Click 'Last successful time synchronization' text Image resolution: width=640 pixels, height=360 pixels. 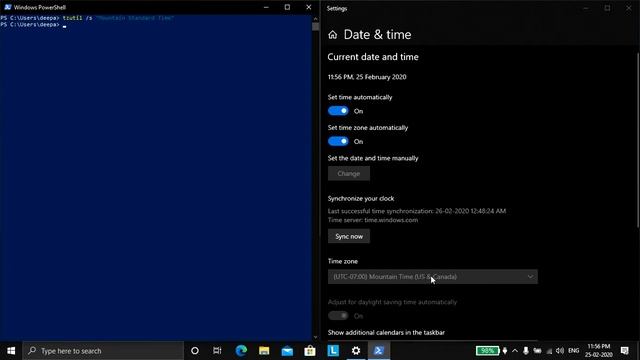[x=417, y=211]
